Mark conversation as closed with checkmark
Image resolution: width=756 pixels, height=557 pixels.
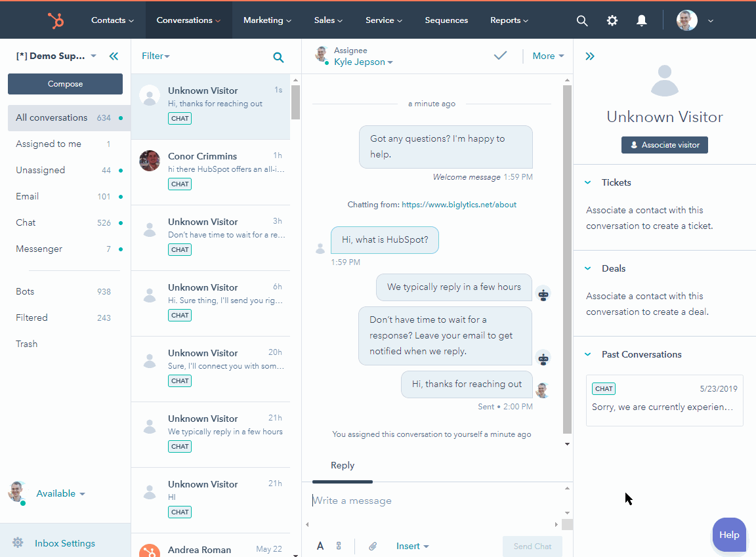[500, 56]
